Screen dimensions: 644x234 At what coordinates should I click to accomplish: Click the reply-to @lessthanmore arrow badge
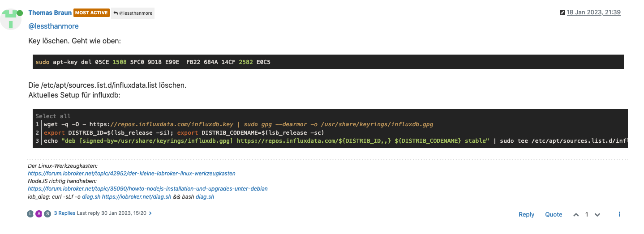pos(133,13)
